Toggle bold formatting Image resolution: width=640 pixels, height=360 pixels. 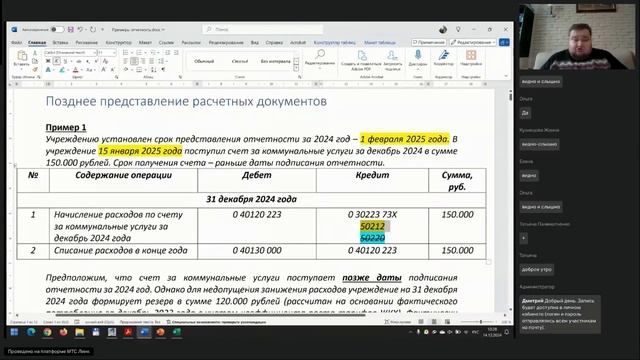pyautogui.click(x=48, y=61)
